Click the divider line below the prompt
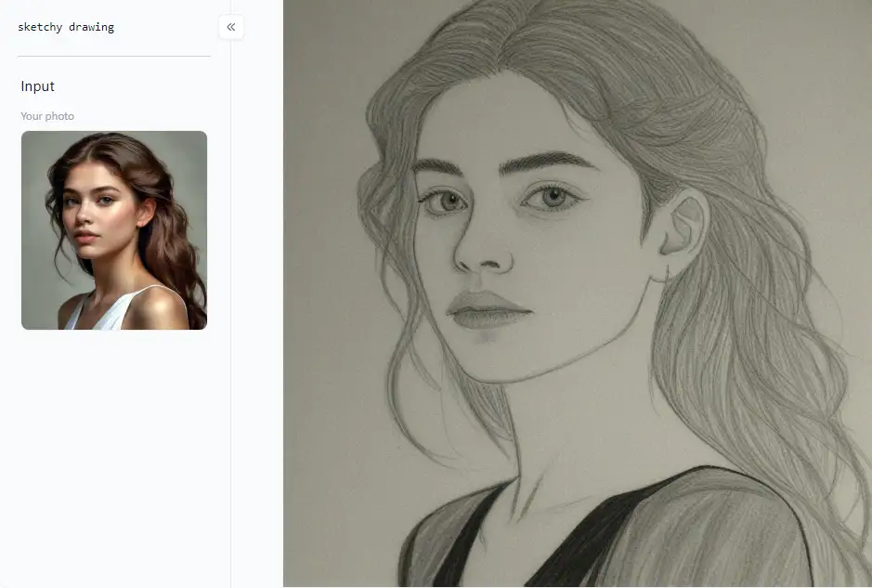The height and width of the screenshot is (588, 872). pos(114,56)
